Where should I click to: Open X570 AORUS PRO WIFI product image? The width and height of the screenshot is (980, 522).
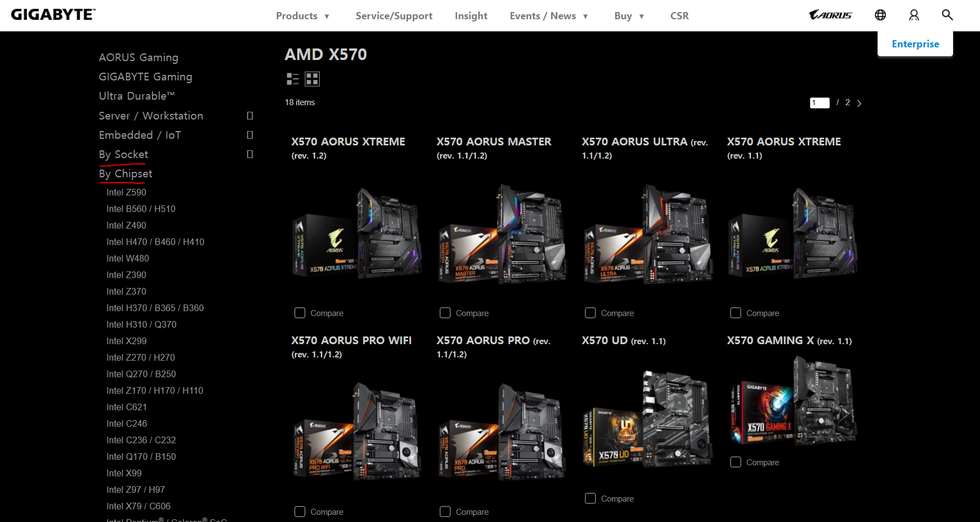point(357,432)
